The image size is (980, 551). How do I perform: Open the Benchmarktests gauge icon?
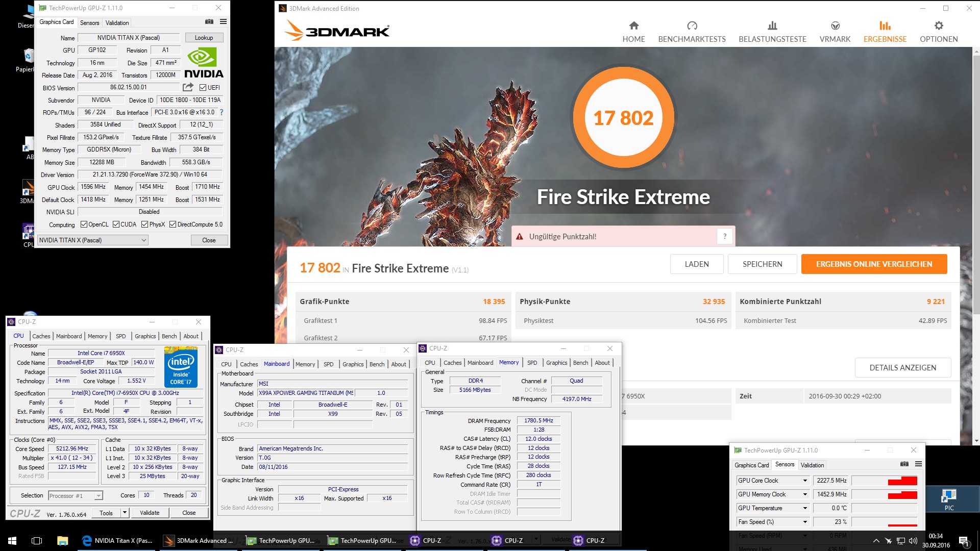click(692, 26)
